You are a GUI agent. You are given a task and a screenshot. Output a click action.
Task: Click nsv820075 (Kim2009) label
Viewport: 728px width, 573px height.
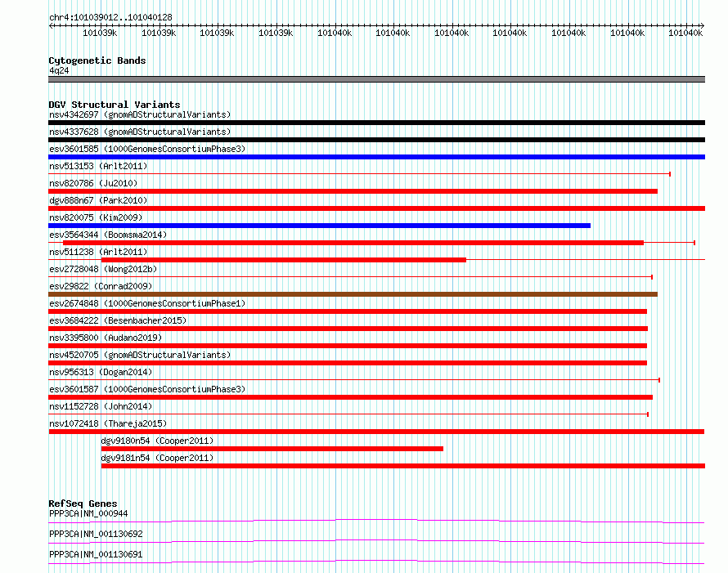pos(96,217)
